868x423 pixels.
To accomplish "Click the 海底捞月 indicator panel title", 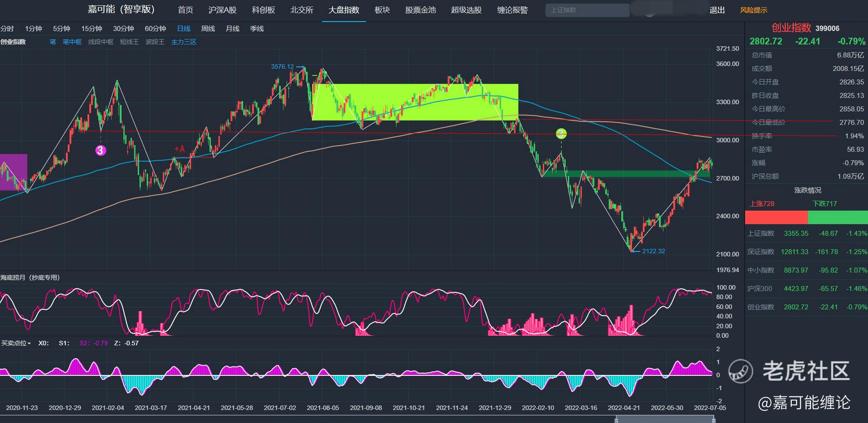I will click(30, 278).
